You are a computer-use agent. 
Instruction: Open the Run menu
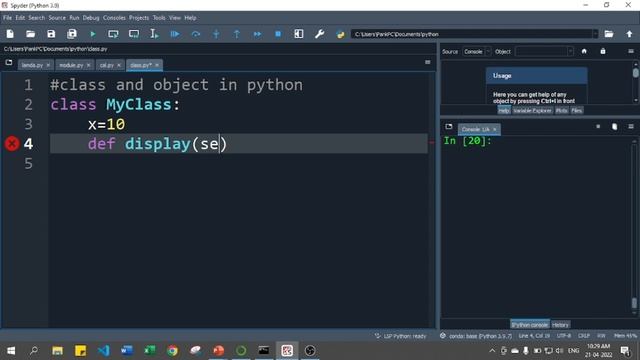point(74,18)
